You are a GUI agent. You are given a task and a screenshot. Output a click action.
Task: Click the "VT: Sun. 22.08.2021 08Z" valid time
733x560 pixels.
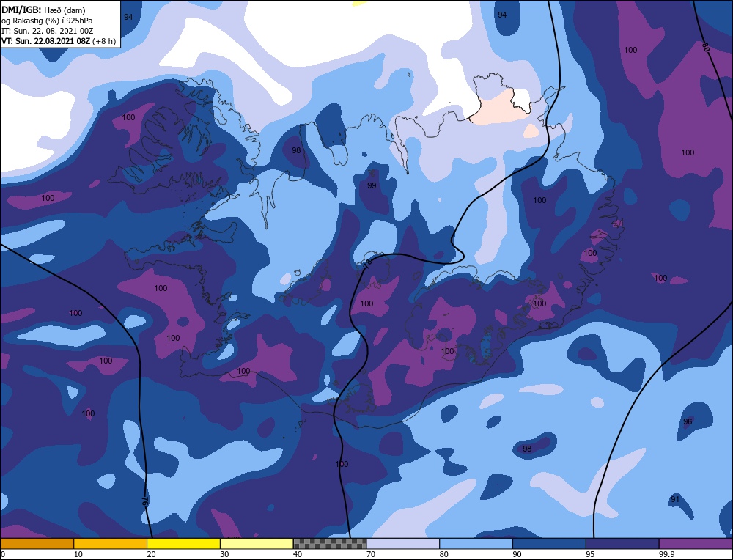pyautogui.click(x=45, y=41)
